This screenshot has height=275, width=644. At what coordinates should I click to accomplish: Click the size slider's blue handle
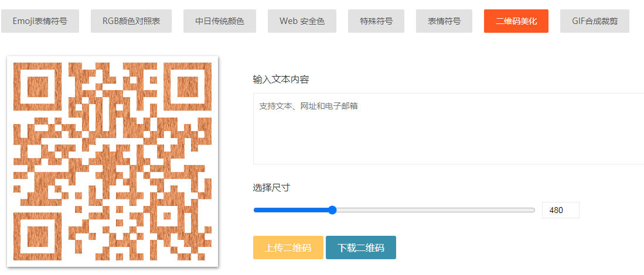[x=332, y=210]
